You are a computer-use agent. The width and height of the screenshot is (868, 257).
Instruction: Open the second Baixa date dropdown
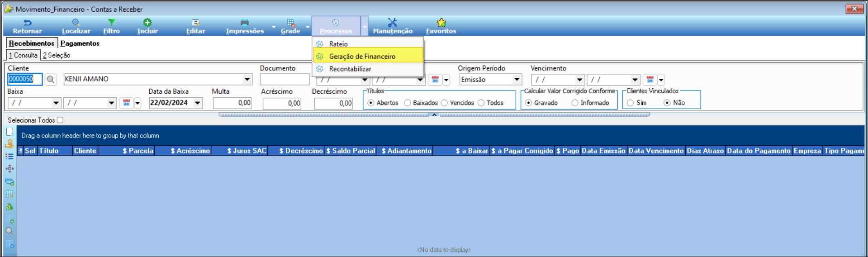111,103
